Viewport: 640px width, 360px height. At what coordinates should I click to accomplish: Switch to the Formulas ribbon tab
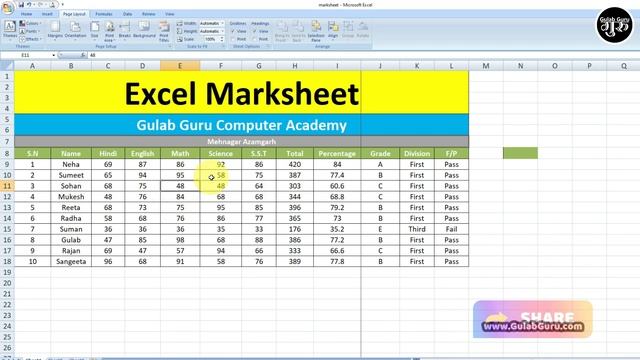coord(104,14)
